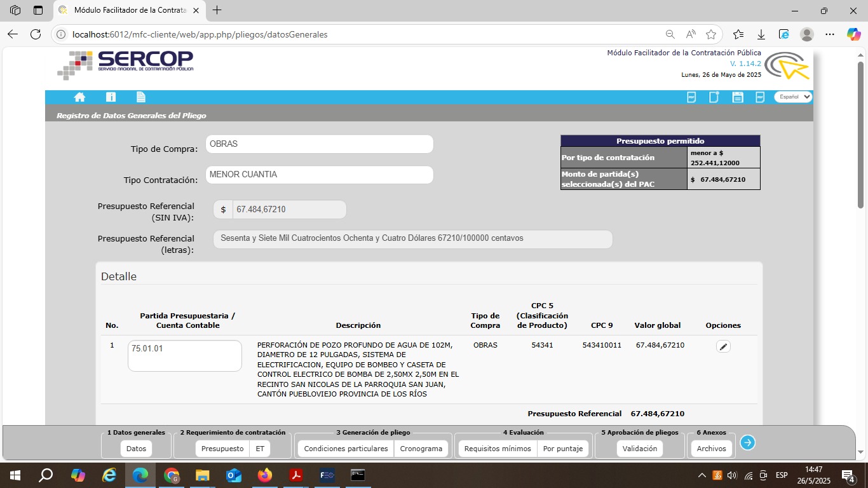Edit row 1 using the pencil icon

pos(723,346)
